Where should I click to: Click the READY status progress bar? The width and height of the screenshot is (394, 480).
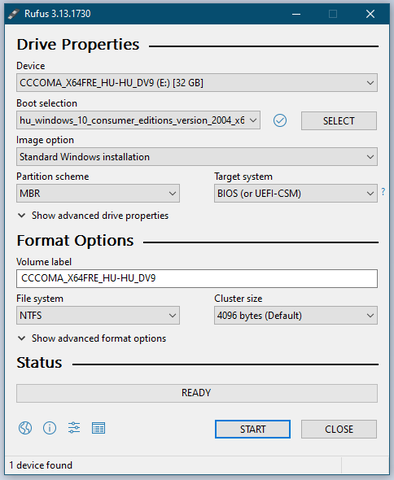point(197,393)
